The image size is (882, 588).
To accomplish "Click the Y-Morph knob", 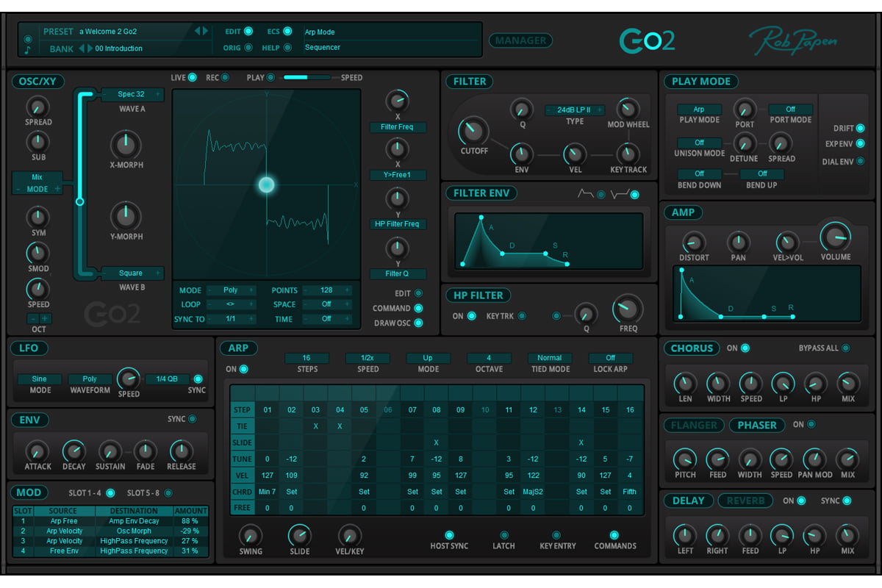I will pyautogui.click(x=126, y=216).
